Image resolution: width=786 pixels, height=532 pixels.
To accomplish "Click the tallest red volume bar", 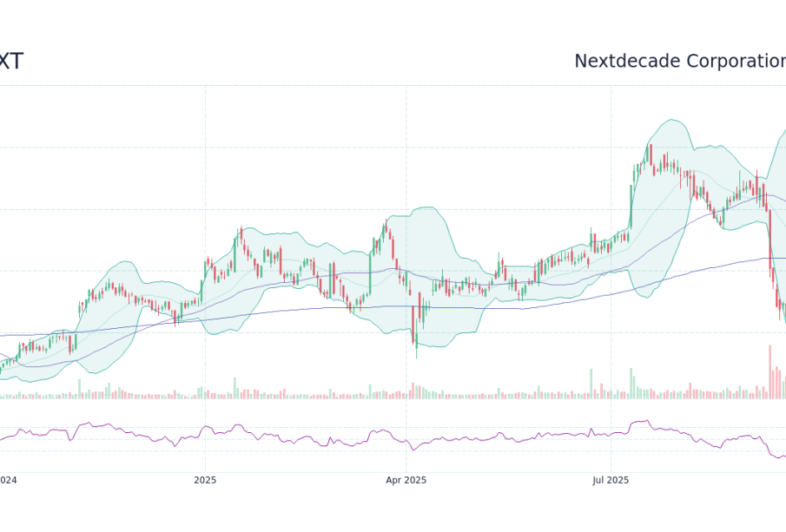I will point(770,371).
